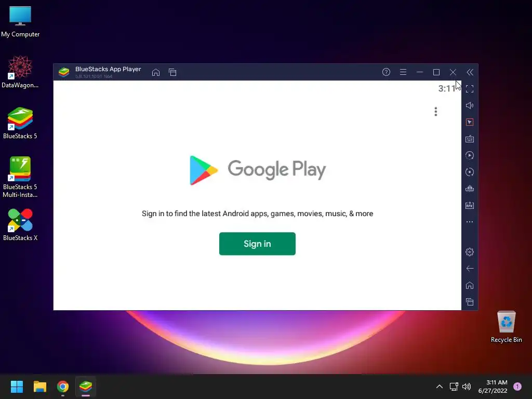
Task: Select the Recycle Bin desktop icon
Action: point(506,327)
